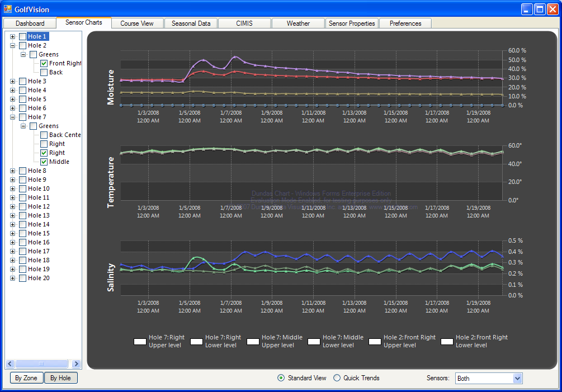562x392 pixels.
Task: Click Hole 7: Right Lower level legend swatch
Action: click(196, 342)
